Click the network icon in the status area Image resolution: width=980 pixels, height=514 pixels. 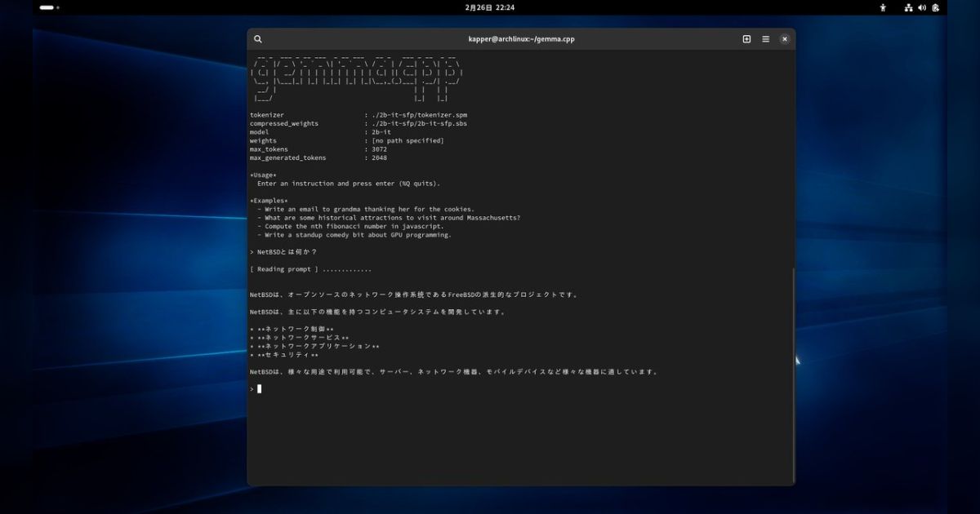pos(907,7)
